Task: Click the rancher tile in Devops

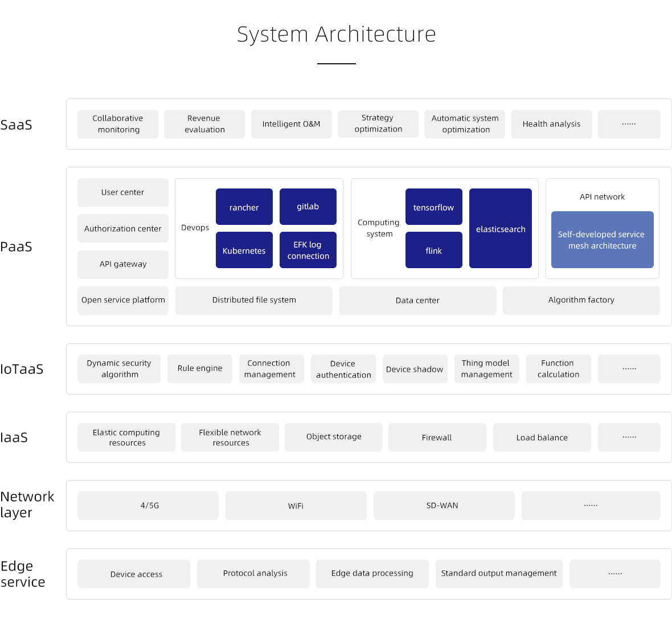Action: [244, 207]
